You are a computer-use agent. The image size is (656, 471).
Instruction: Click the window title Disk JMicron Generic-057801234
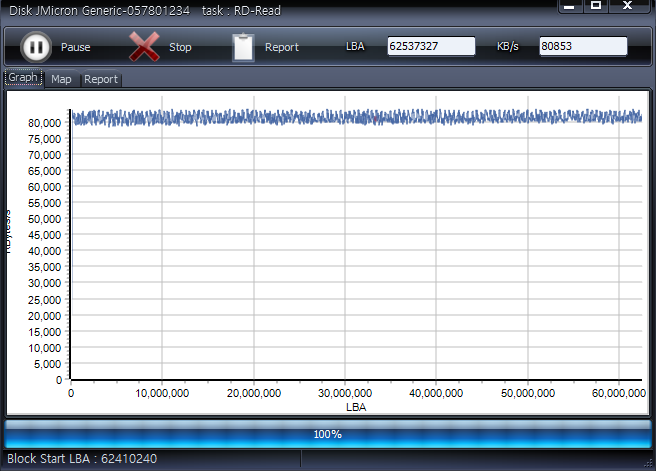click(100, 10)
